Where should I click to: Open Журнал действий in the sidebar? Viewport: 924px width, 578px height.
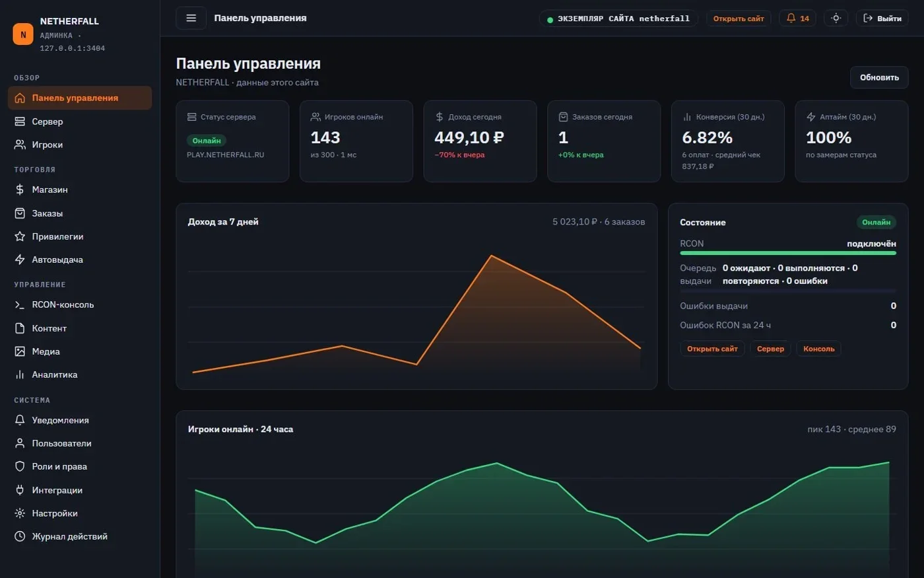pyautogui.click(x=80, y=536)
